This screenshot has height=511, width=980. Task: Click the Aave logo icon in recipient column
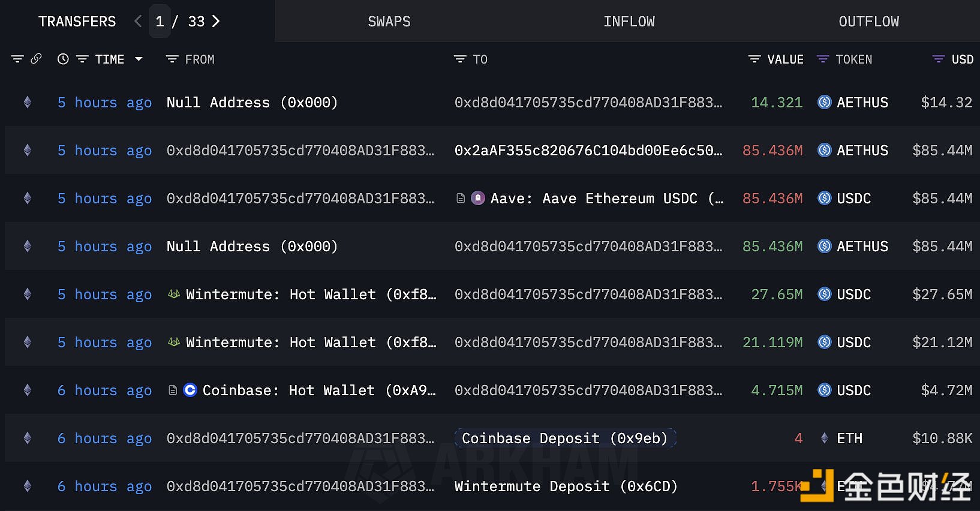[478, 198]
